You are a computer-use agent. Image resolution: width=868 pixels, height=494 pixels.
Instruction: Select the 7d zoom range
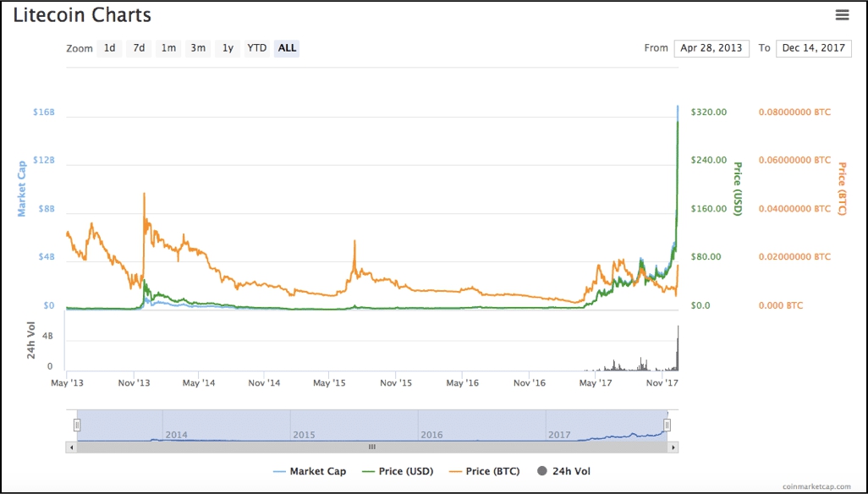(139, 48)
